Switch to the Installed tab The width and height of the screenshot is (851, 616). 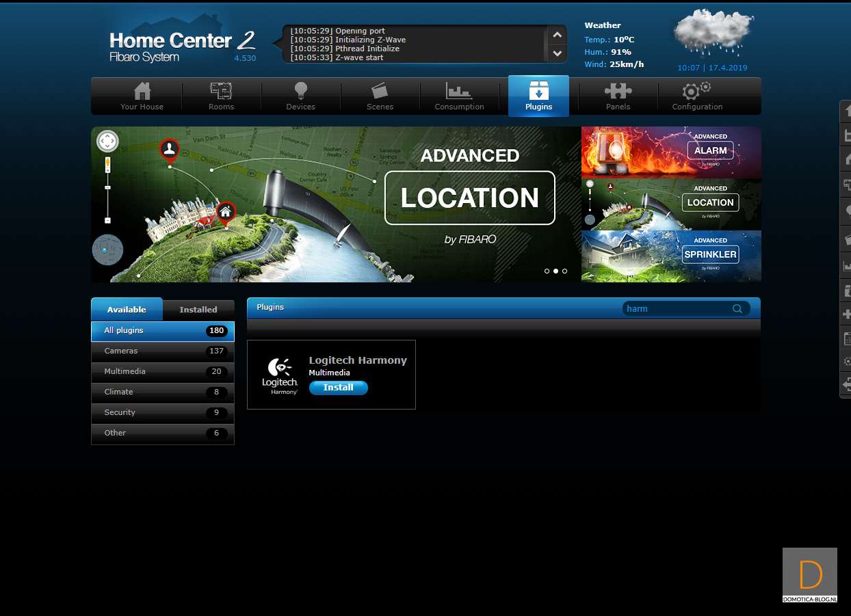tap(198, 310)
